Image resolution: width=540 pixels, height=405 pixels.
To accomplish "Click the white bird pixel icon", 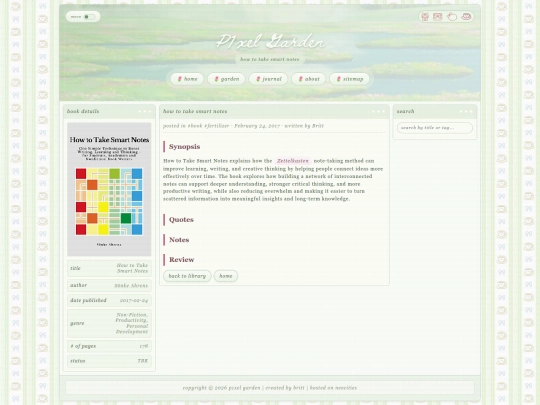I will coord(451,17).
